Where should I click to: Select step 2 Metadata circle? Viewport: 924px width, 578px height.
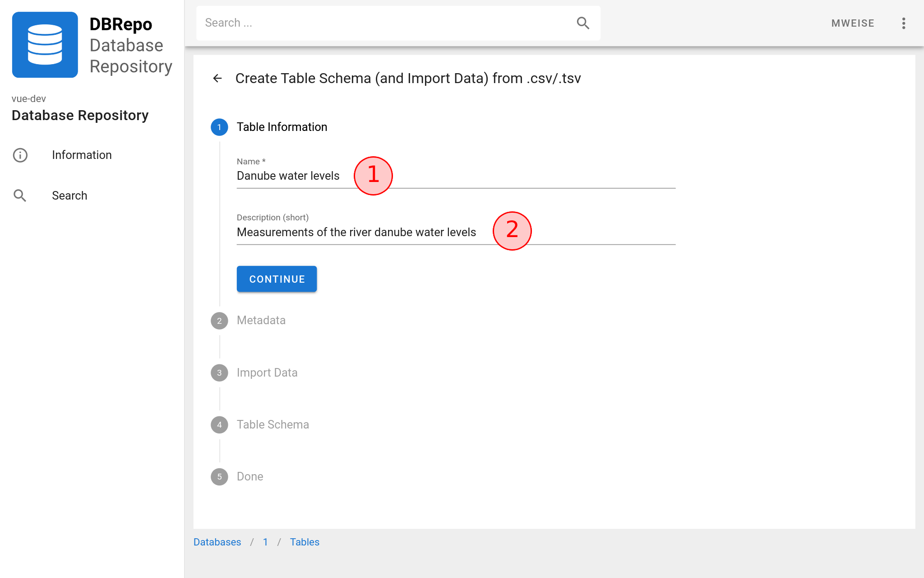click(219, 321)
